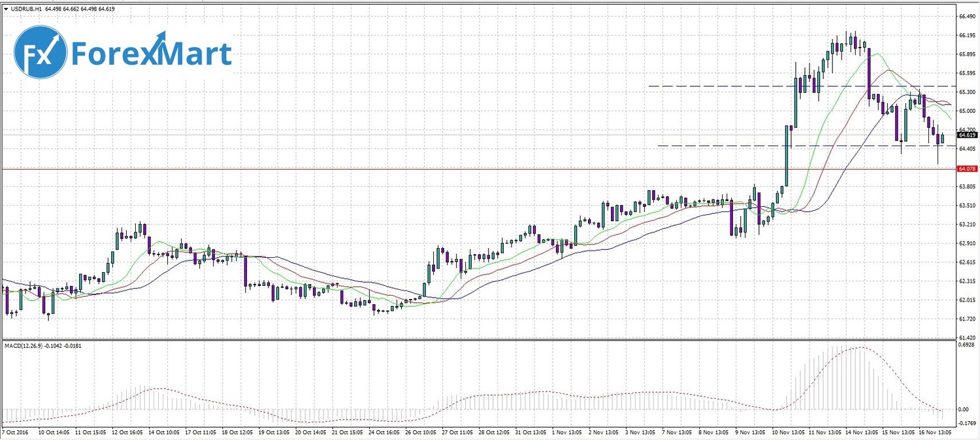Click the current price tag 64.619
This screenshot has width=980, height=440.
tap(966, 135)
